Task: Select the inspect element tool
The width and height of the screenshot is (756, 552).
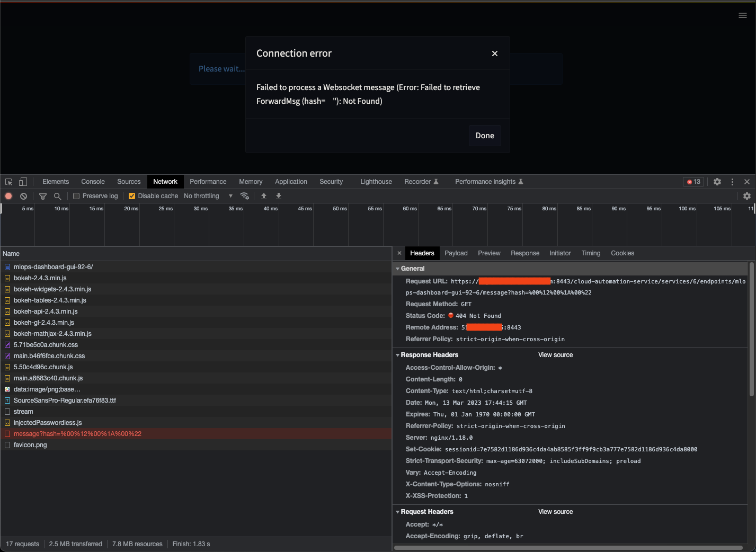Action: pyautogui.click(x=8, y=182)
